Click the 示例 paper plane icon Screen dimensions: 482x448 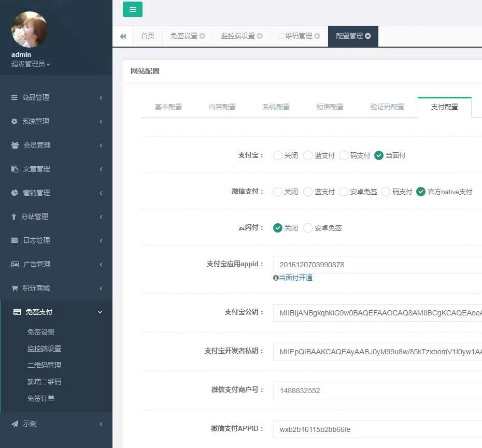point(15,424)
